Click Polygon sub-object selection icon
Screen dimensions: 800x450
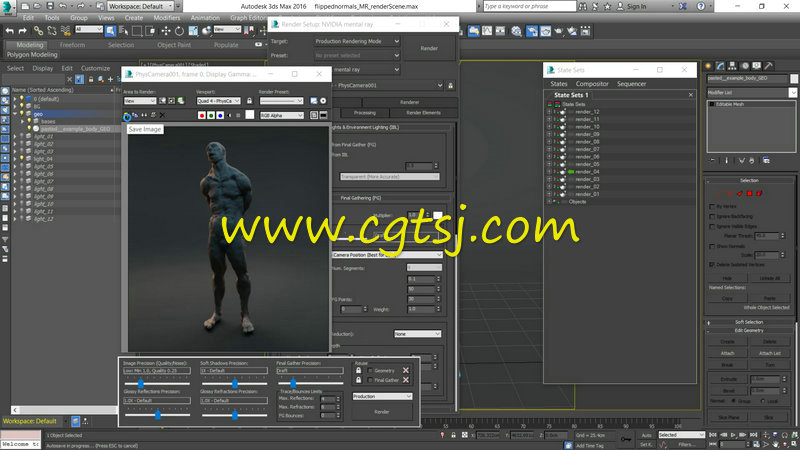click(749, 193)
